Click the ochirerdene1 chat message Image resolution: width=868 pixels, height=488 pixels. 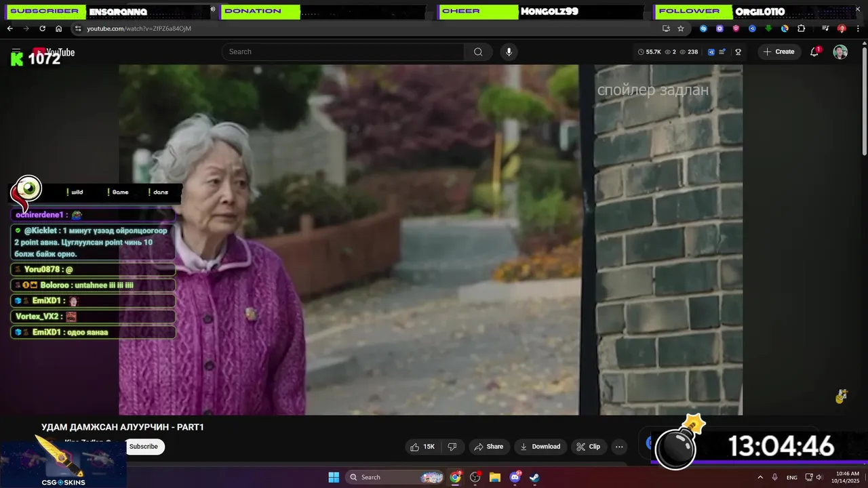(94, 215)
